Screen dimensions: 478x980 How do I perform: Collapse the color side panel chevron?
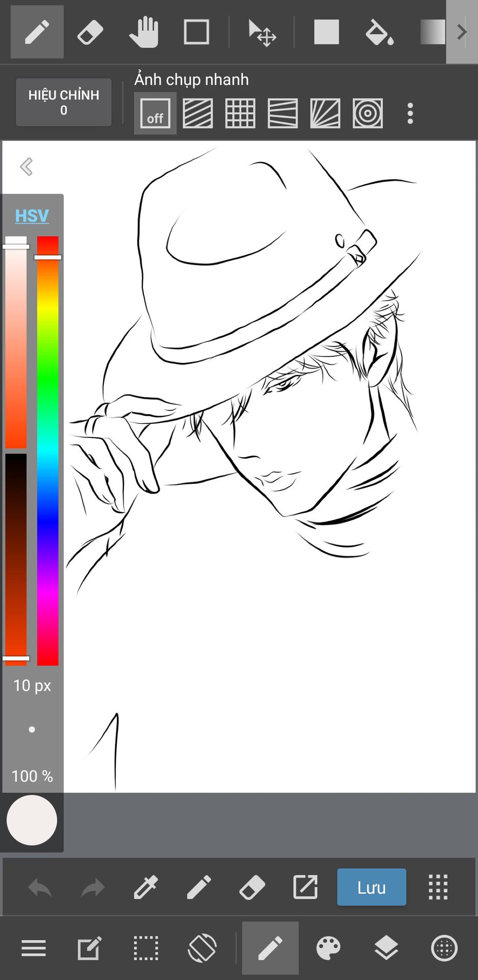pos(27,166)
